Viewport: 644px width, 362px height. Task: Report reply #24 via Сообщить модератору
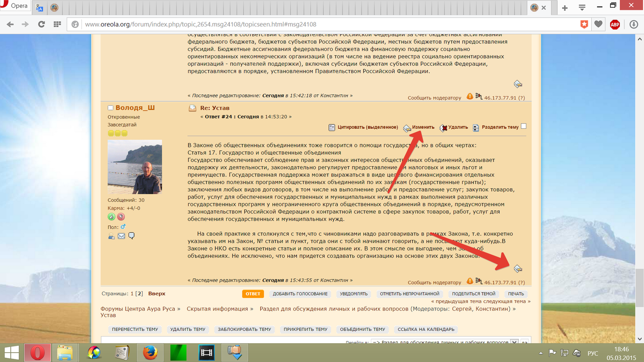point(434,282)
